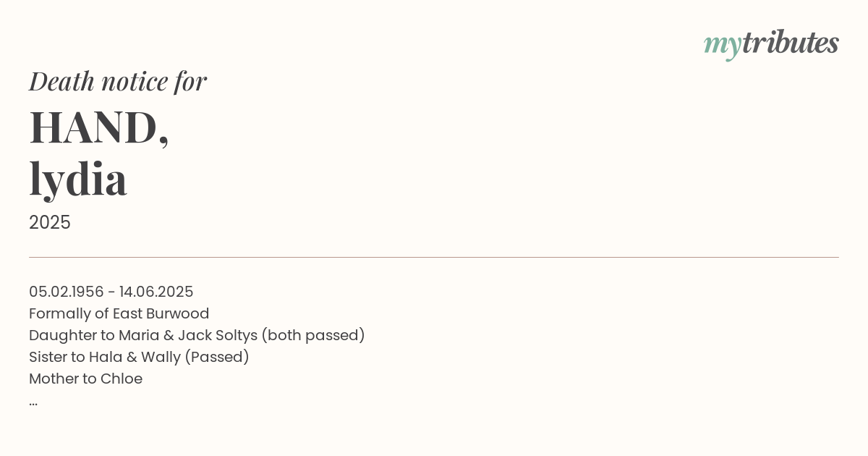Click the "Death notice for" heading
Image resolution: width=868 pixels, height=456 pixels.
point(118,81)
